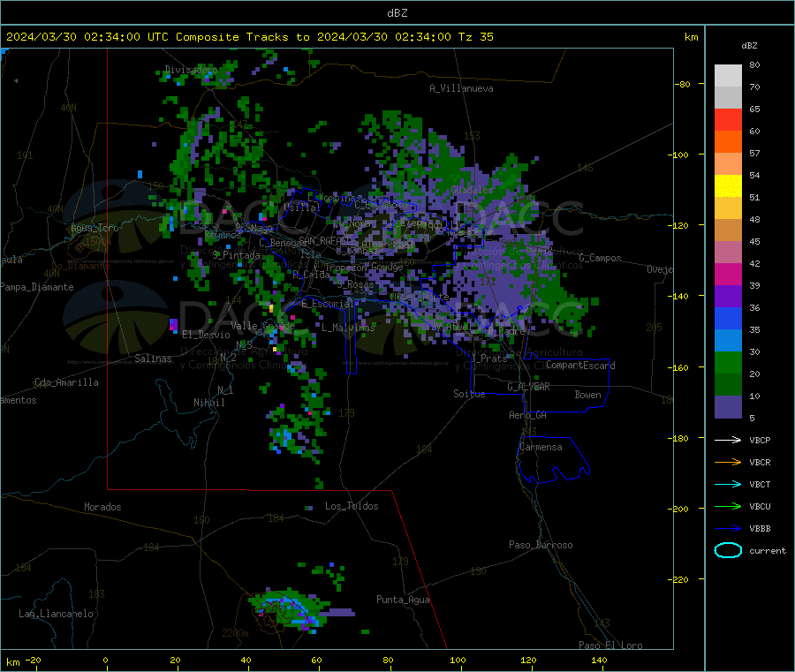Click the Soitue map label
Viewport: 795px width, 672px height.
[469, 394]
